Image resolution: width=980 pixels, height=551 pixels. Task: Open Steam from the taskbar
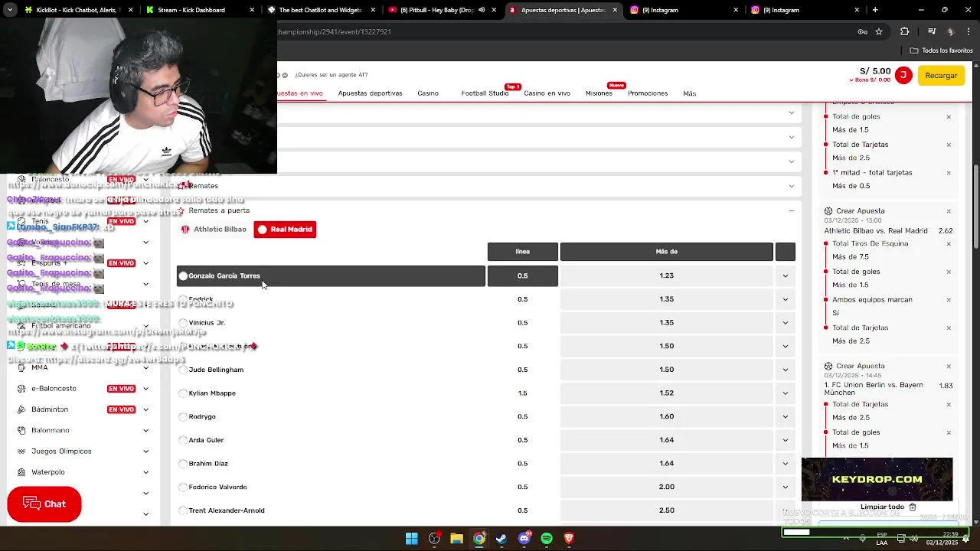pyautogui.click(x=501, y=539)
